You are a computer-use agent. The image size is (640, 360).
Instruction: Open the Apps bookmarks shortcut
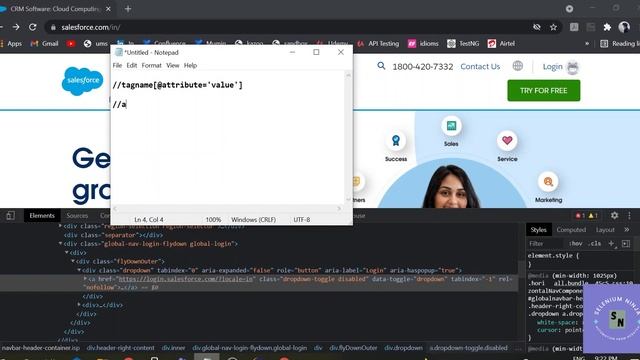click(11, 44)
